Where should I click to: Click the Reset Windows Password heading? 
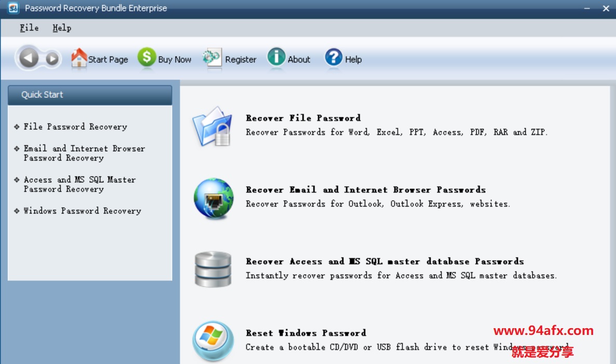[x=306, y=333]
